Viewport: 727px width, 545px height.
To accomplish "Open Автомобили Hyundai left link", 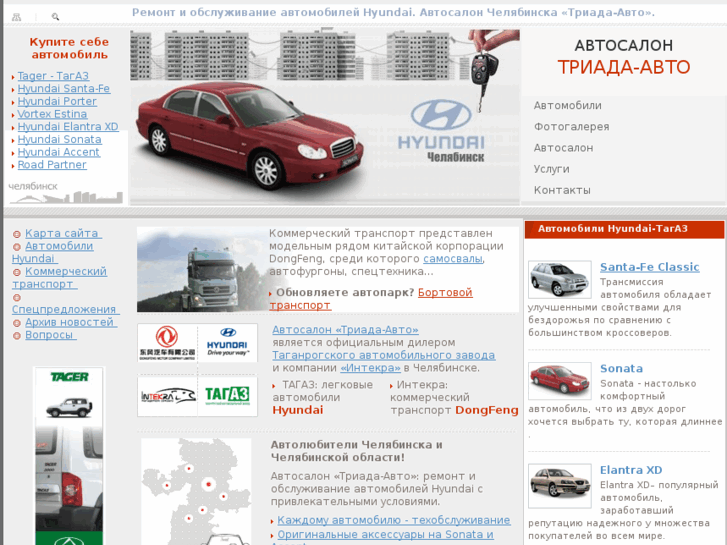I will pyautogui.click(x=52, y=252).
